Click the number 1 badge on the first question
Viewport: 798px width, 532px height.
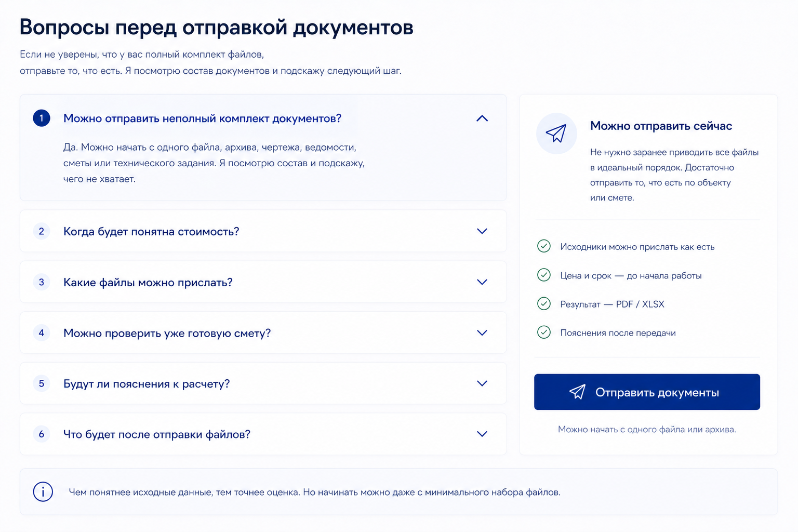tap(42, 118)
